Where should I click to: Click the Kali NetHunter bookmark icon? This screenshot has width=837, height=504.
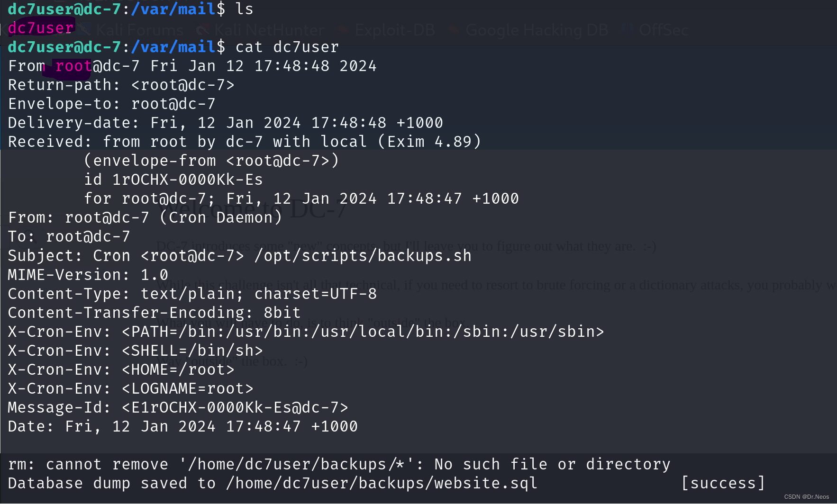(203, 30)
